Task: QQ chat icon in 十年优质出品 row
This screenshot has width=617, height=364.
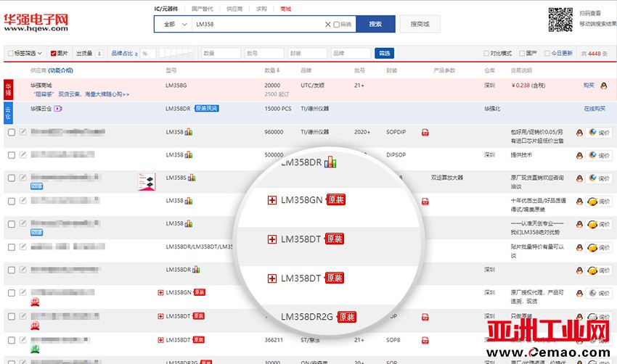Action: coord(579,202)
